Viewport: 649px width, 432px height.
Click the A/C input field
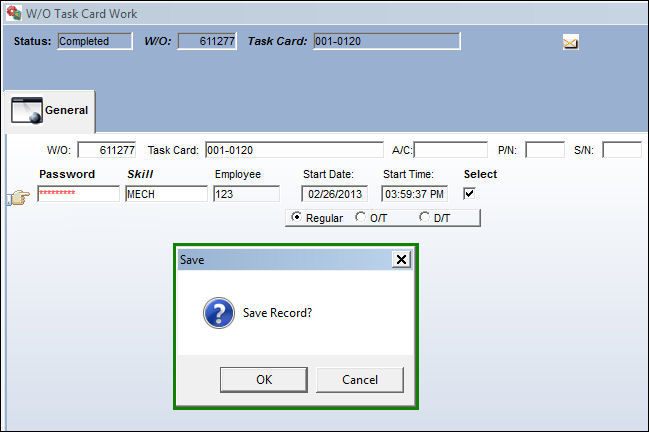(451, 150)
